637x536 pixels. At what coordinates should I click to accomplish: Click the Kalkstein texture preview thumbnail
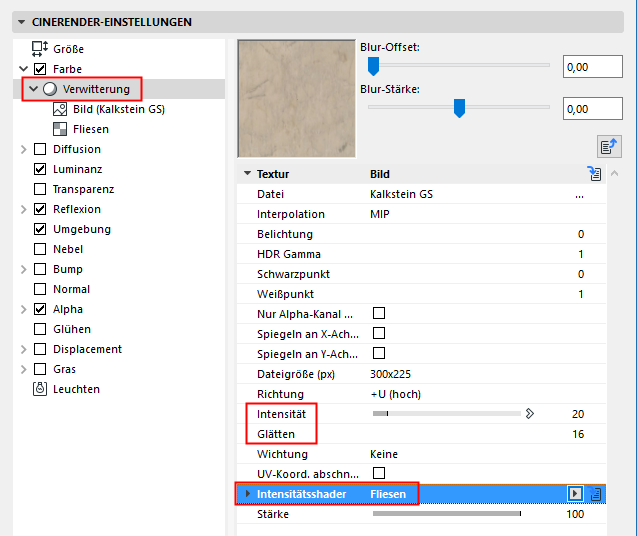click(297, 98)
